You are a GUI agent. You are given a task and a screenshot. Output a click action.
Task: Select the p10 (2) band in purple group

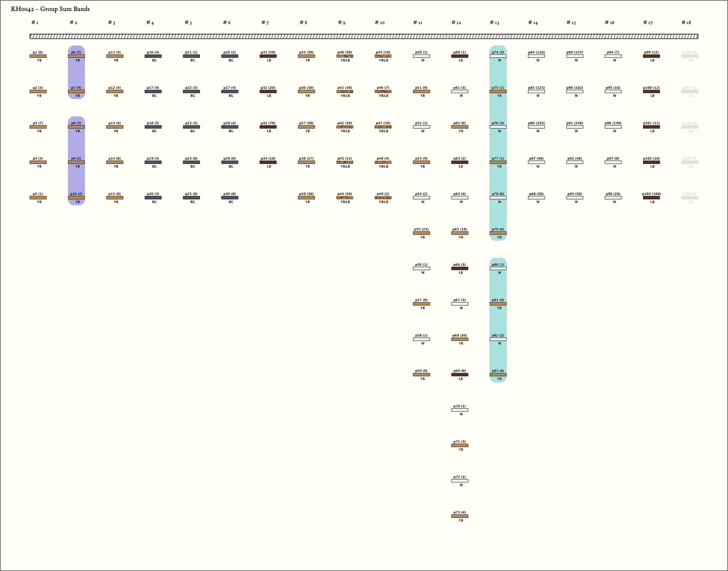76,198
